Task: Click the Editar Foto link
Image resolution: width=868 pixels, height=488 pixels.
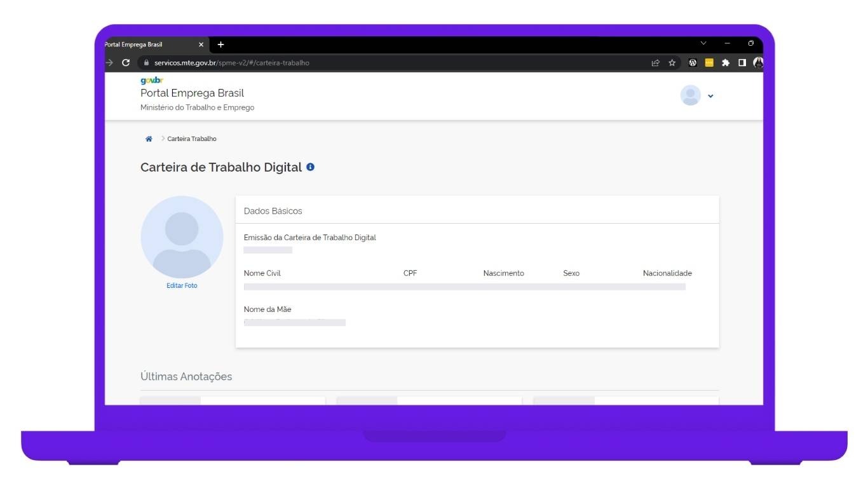Action: point(182,286)
